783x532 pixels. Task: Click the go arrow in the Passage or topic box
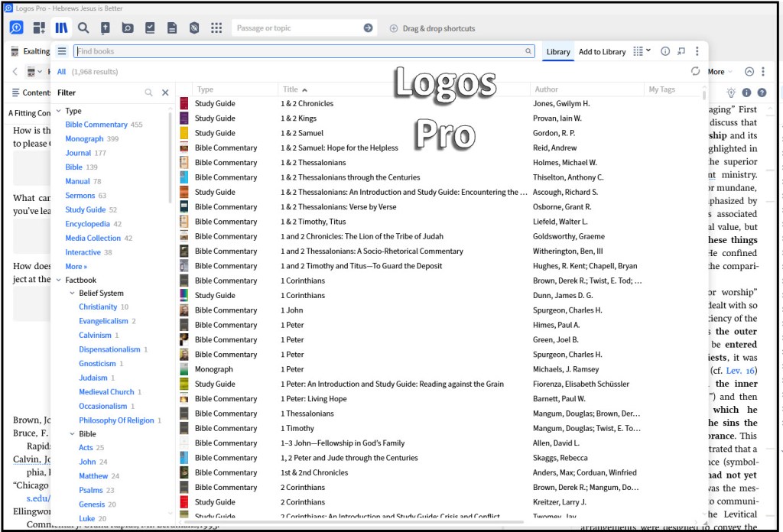pyautogui.click(x=368, y=28)
